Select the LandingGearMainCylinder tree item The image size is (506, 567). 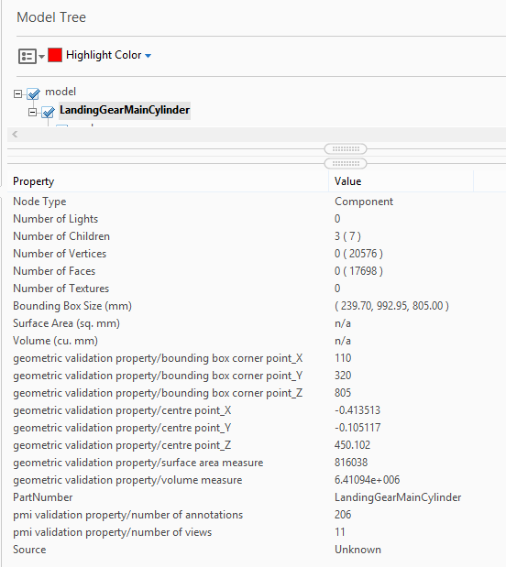coord(125,110)
